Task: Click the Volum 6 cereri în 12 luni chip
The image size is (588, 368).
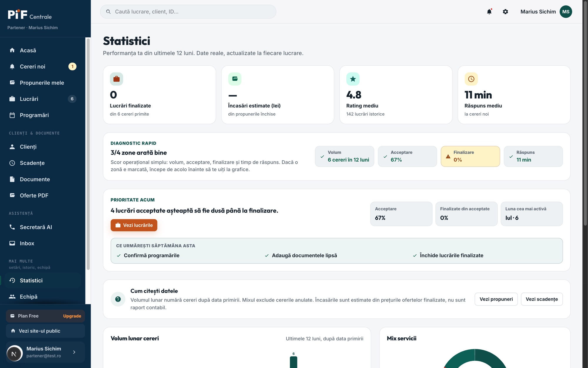Action: [345, 156]
